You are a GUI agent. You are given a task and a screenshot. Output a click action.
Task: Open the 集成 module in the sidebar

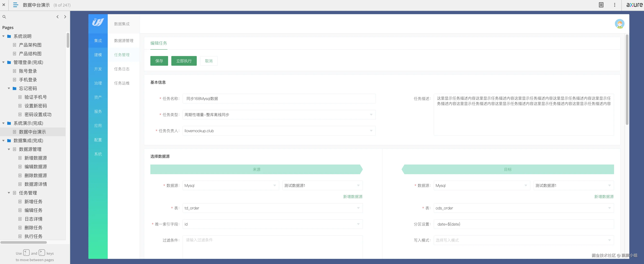pyautogui.click(x=98, y=41)
